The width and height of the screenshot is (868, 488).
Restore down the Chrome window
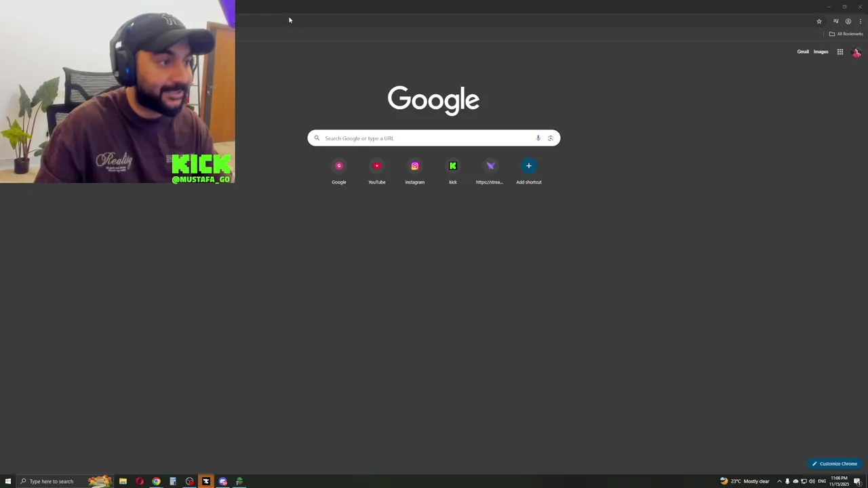point(844,7)
